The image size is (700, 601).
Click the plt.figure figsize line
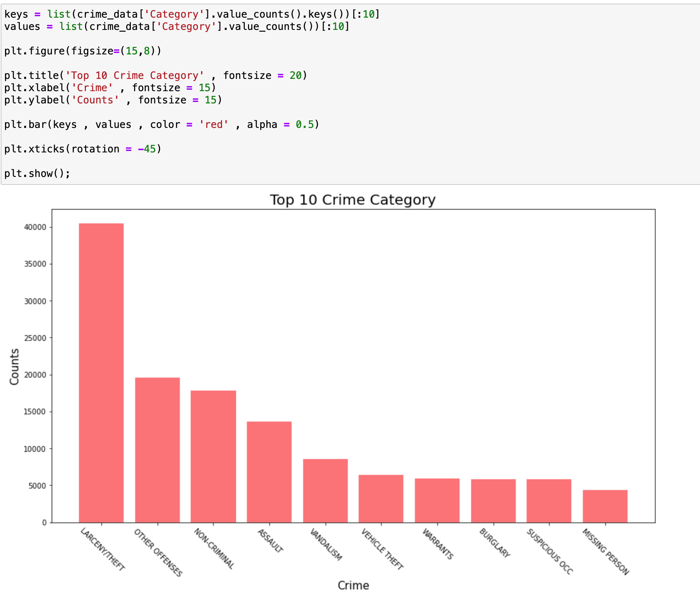(83, 51)
